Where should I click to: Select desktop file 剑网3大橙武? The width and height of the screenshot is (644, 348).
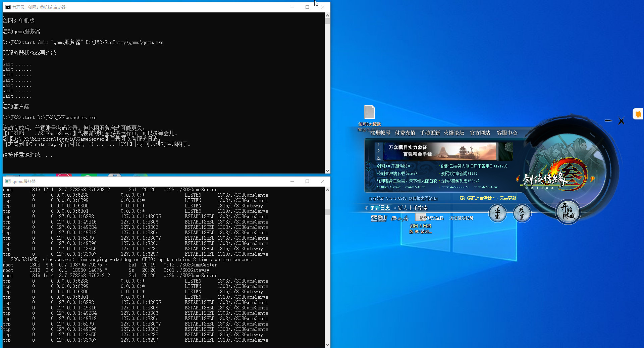(x=369, y=116)
